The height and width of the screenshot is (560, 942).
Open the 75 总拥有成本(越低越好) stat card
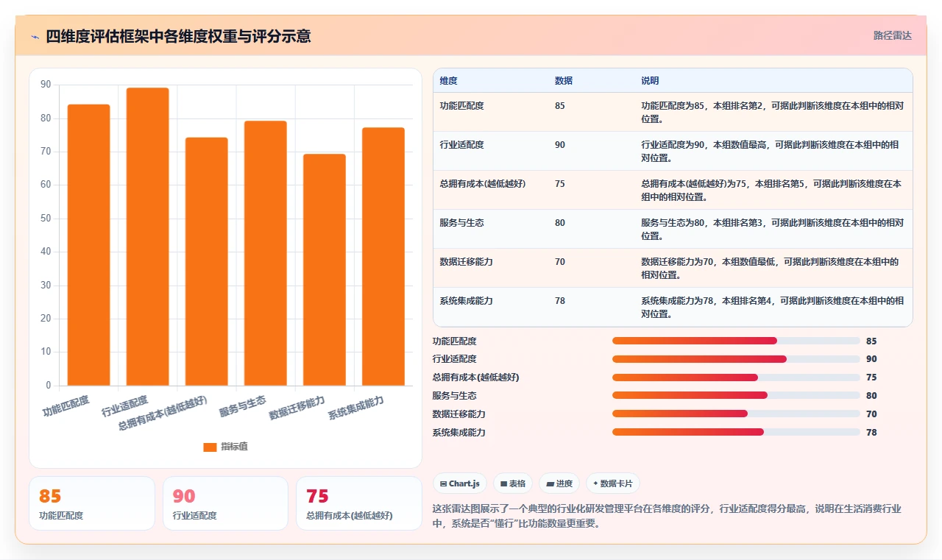(x=359, y=503)
